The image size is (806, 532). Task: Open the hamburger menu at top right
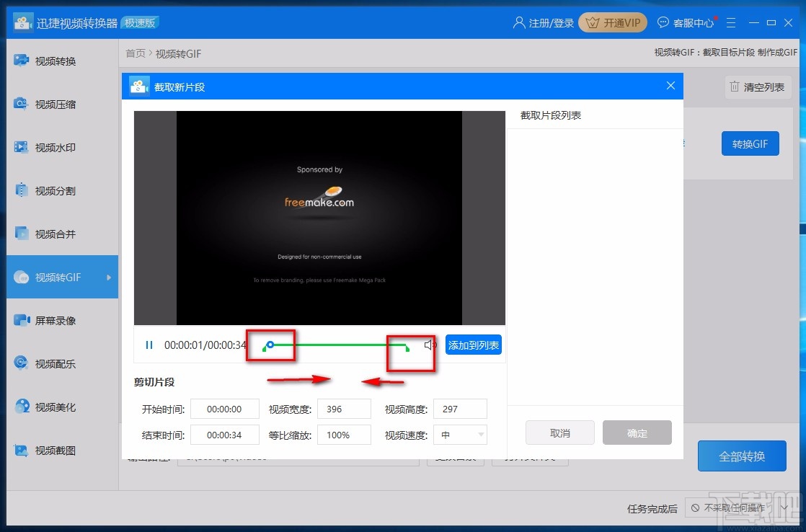731,22
